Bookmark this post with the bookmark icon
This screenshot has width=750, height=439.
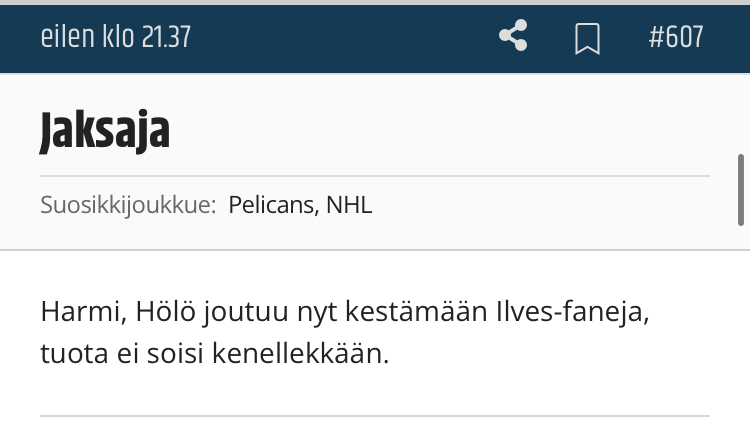click(587, 38)
